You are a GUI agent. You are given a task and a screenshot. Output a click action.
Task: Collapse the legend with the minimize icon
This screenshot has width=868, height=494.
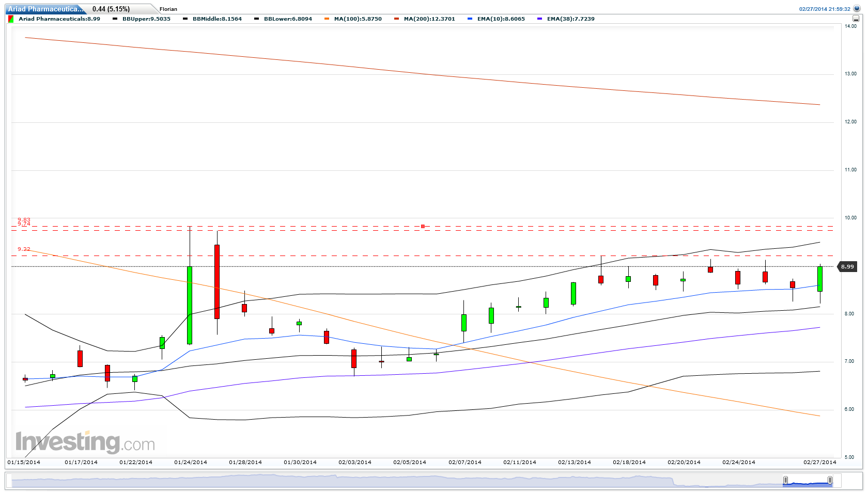(856, 19)
